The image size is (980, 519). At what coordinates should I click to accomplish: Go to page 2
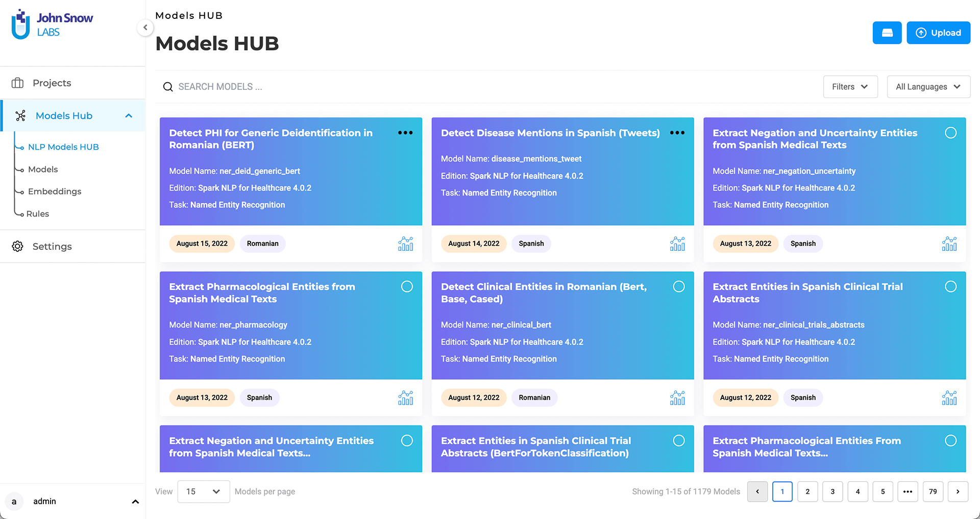(x=807, y=491)
